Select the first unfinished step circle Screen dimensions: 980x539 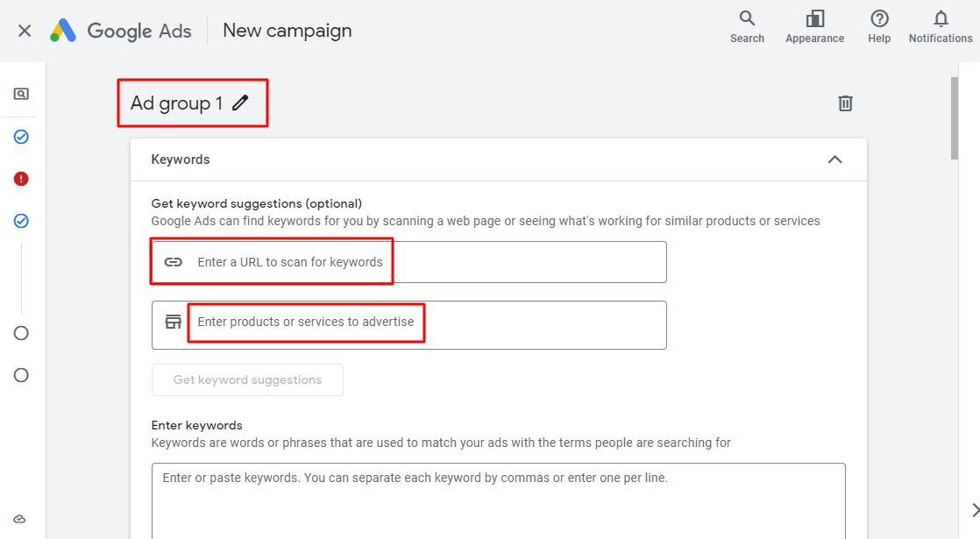coord(21,333)
